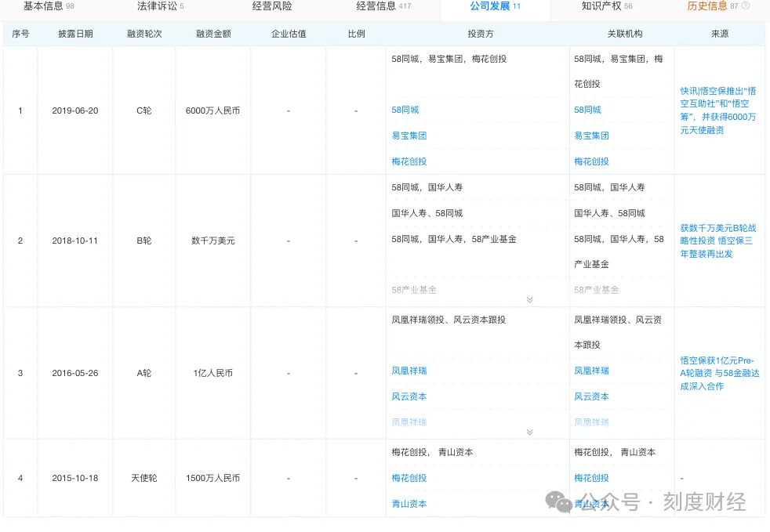Open the 快讯|悟空保推出 source article link
770x532 pixels.
[718, 110]
